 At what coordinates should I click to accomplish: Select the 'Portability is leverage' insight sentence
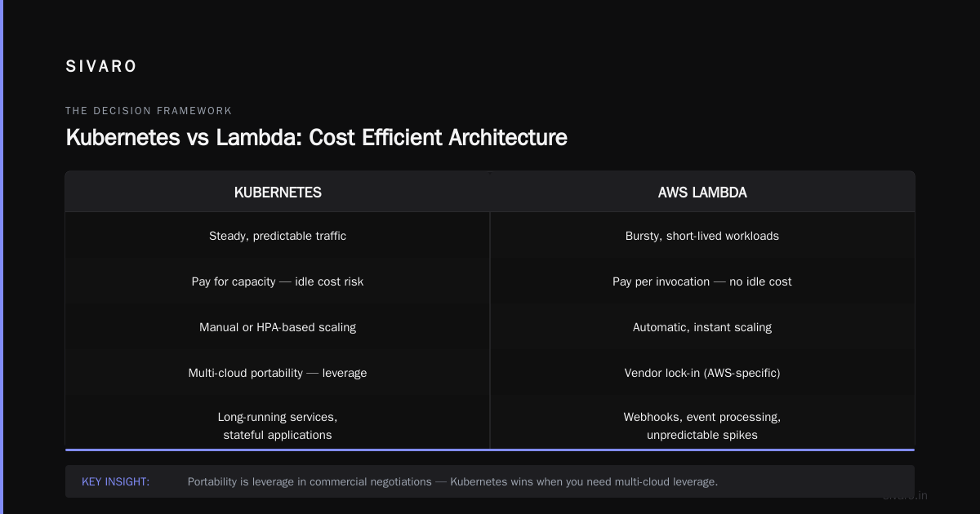[x=452, y=482]
